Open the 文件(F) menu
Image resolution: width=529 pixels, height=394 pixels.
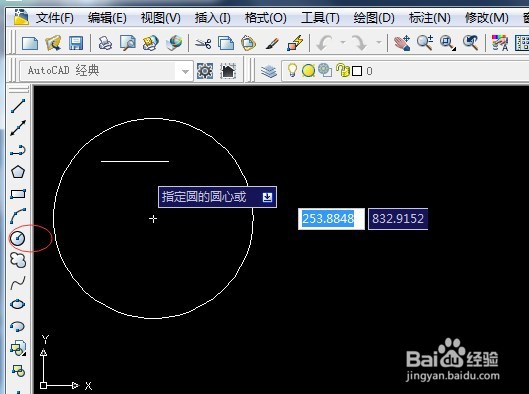[54, 18]
